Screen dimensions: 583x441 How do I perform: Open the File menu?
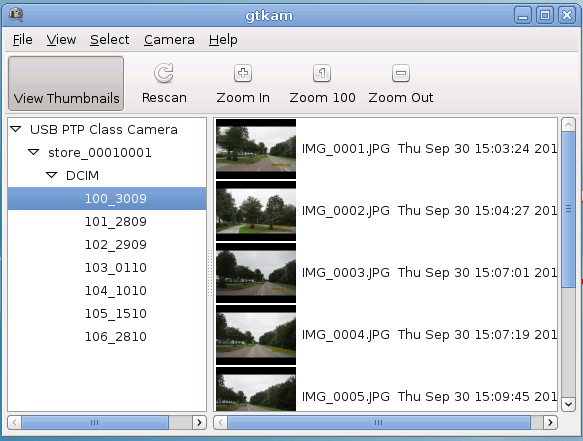pyautogui.click(x=23, y=39)
